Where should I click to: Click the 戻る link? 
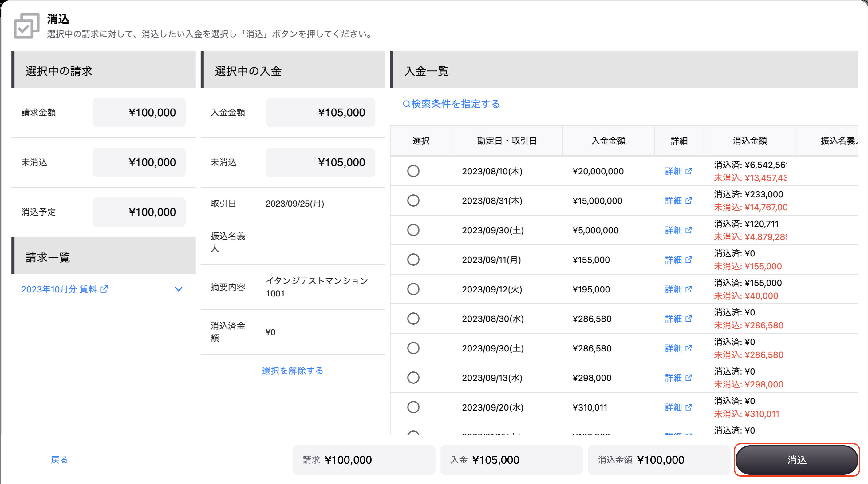[59, 460]
